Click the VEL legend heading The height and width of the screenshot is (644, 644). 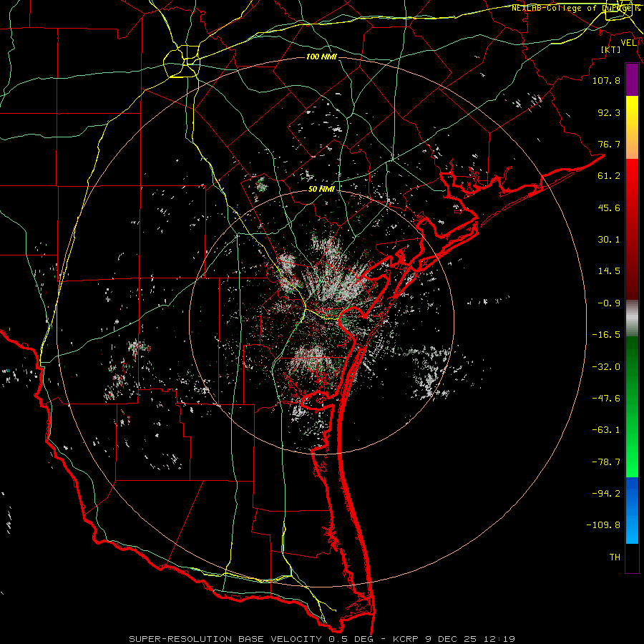[x=628, y=43]
